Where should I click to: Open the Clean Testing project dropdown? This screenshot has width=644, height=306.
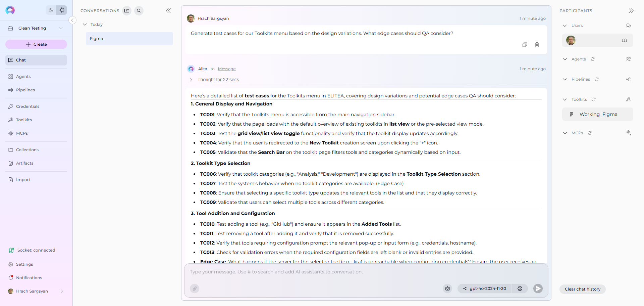pos(36,28)
